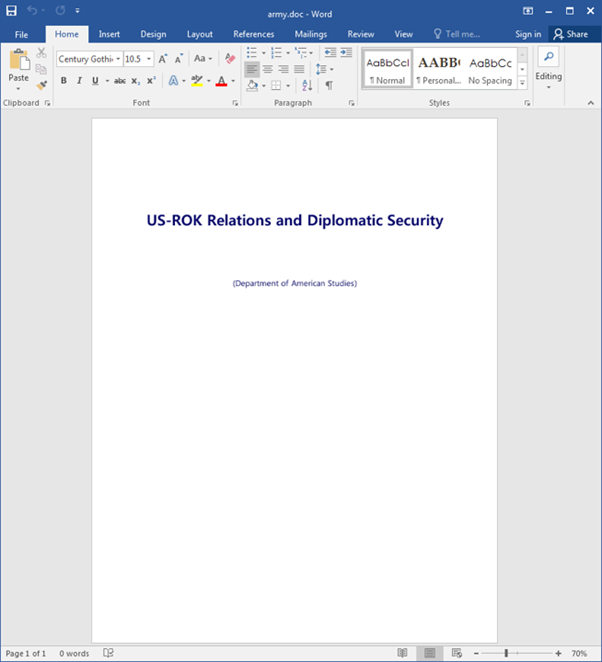Toggle Italic formatting
The height and width of the screenshot is (662, 602).
click(x=79, y=81)
